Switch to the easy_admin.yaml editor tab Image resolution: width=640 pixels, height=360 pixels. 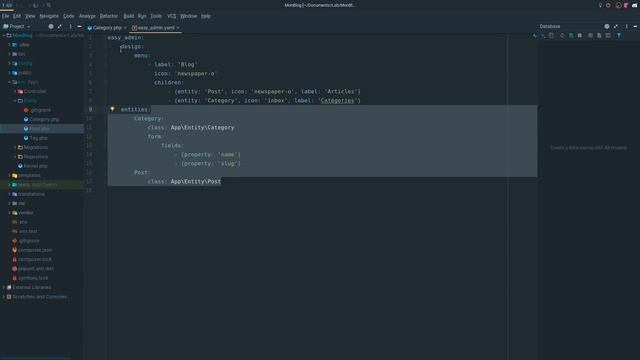pyautogui.click(x=156, y=28)
